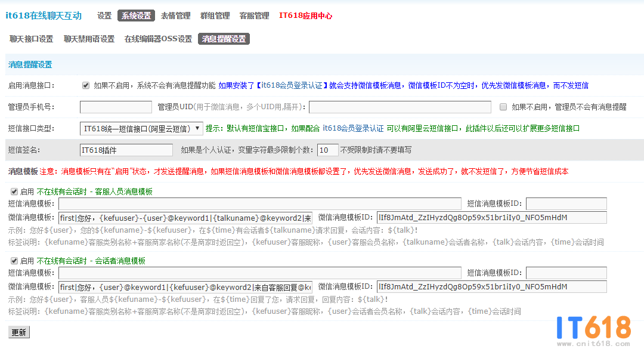The width and height of the screenshot is (644, 352).
Task: Open IT618应用中心 link
Action: [x=305, y=16]
